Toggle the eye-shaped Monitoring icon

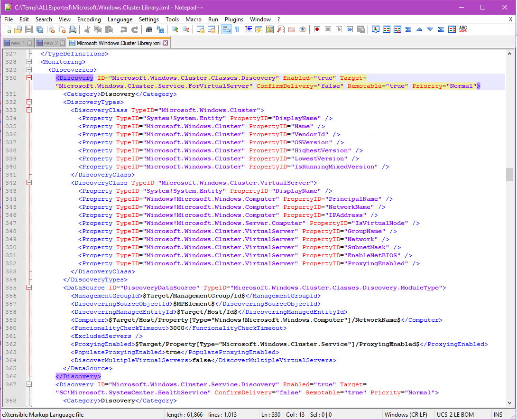pos(303,29)
